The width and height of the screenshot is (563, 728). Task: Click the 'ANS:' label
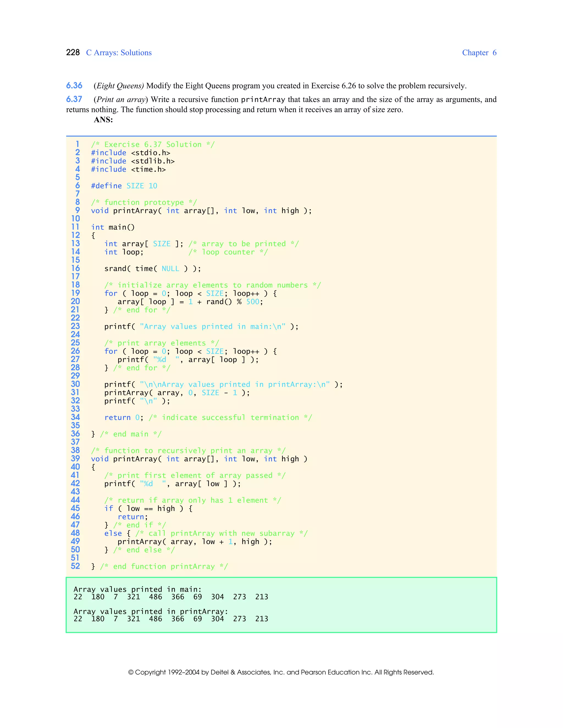103,120
